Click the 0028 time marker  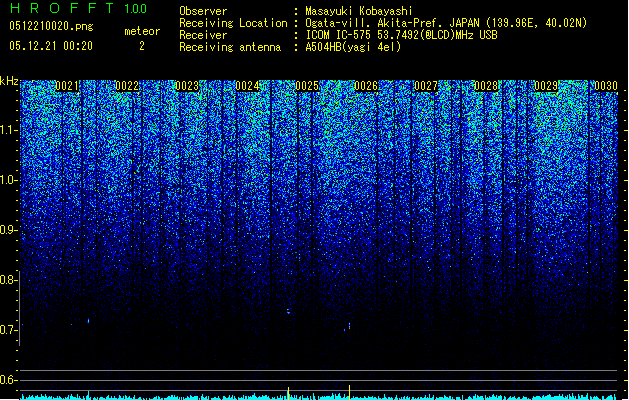[x=486, y=86]
